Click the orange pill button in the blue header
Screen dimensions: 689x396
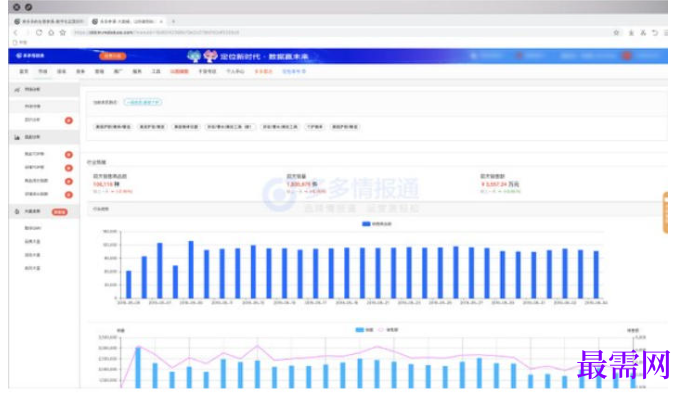(x=112, y=56)
